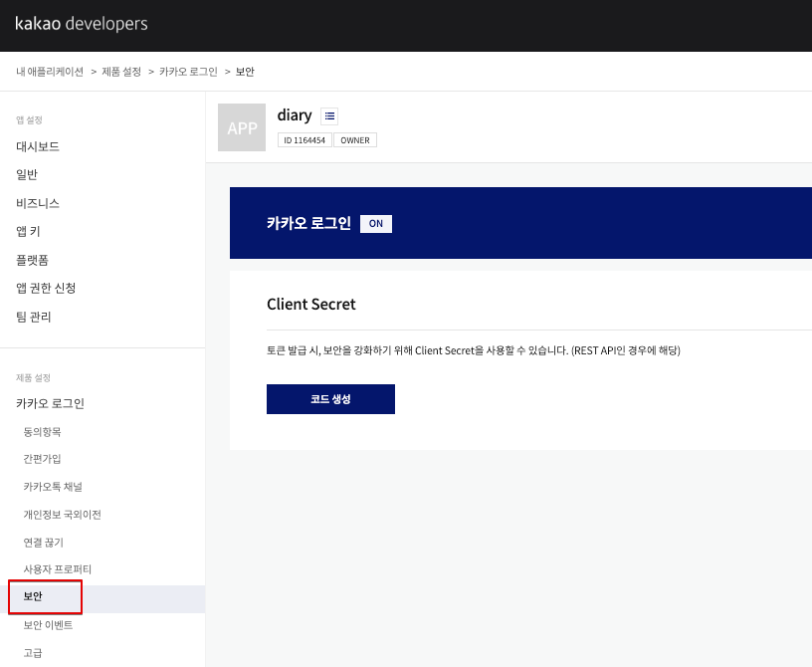Open 앱 키 in the sidebar
Screen dimensions: 812x667
tap(28, 231)
